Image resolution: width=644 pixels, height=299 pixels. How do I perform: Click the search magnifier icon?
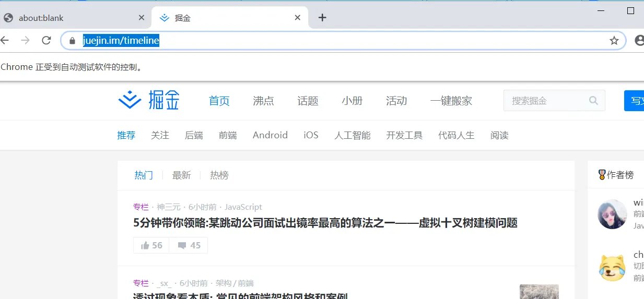[x=593, y=101]
